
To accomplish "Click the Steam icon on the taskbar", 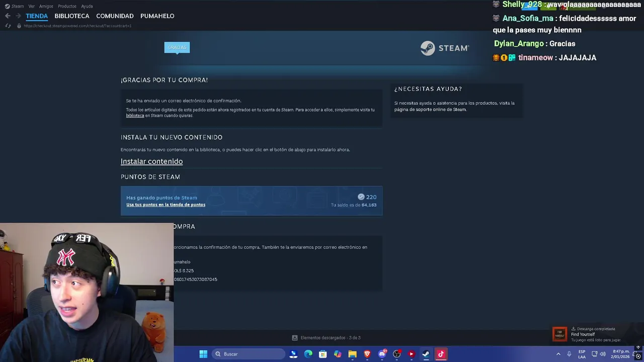I will pos(426,354).
